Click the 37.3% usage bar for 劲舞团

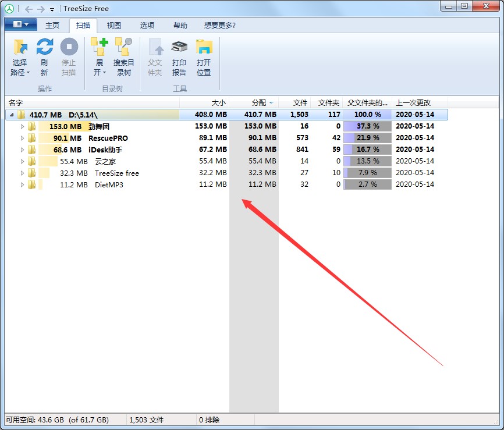(x=367, y=126)
